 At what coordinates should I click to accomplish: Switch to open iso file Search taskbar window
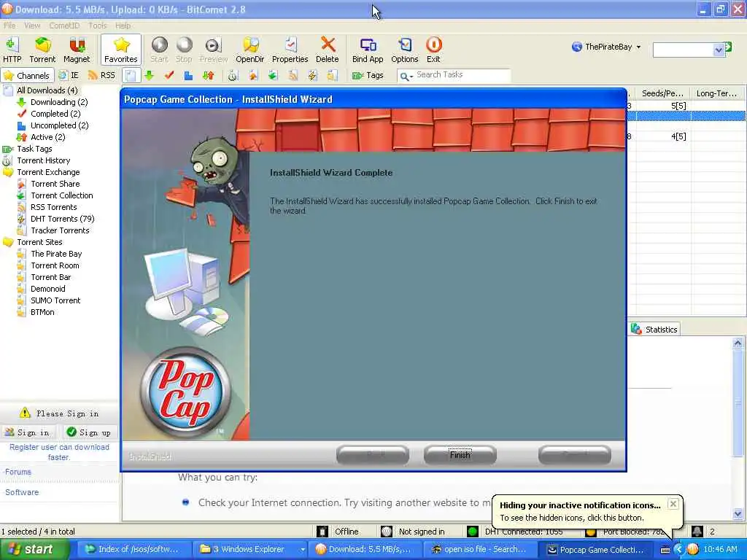(481, 550)
